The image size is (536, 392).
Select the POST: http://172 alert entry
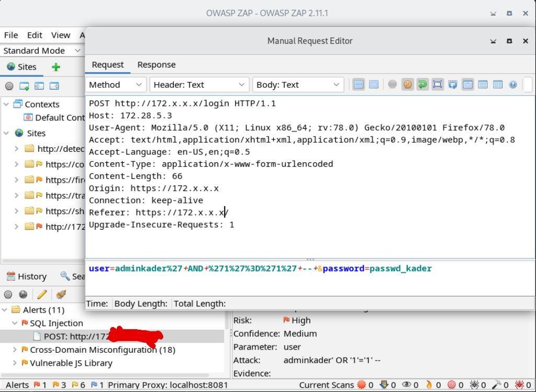coord(97,337)
